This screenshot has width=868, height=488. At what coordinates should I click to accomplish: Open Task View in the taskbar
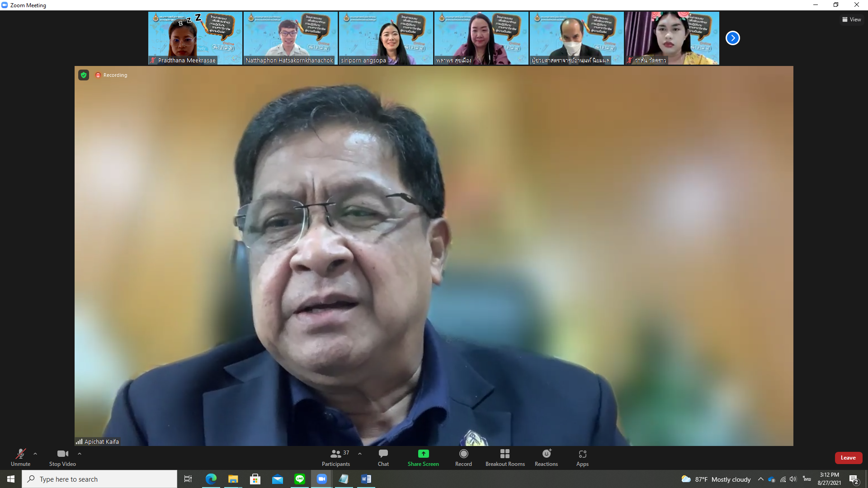[188, 479]
